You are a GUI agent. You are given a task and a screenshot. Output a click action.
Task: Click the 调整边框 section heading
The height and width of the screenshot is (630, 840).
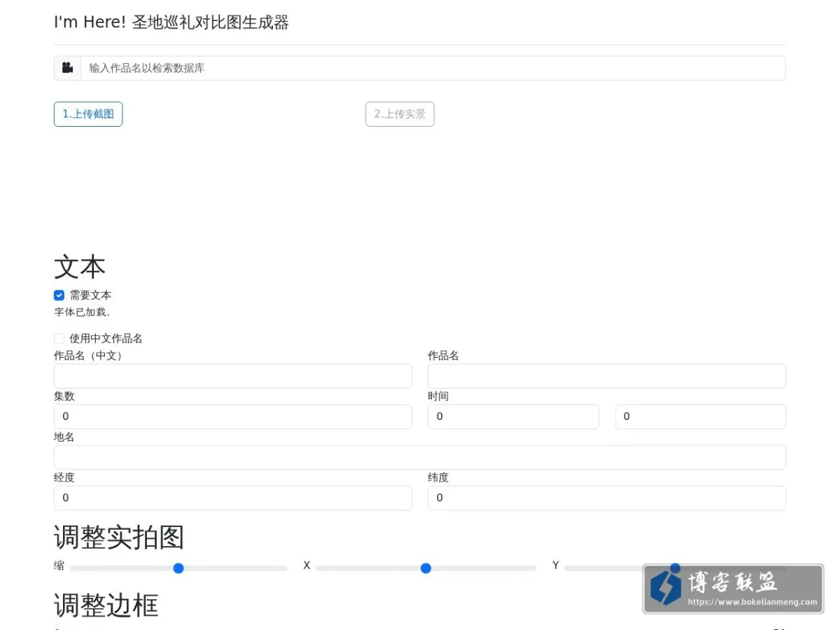pos(106,605)
